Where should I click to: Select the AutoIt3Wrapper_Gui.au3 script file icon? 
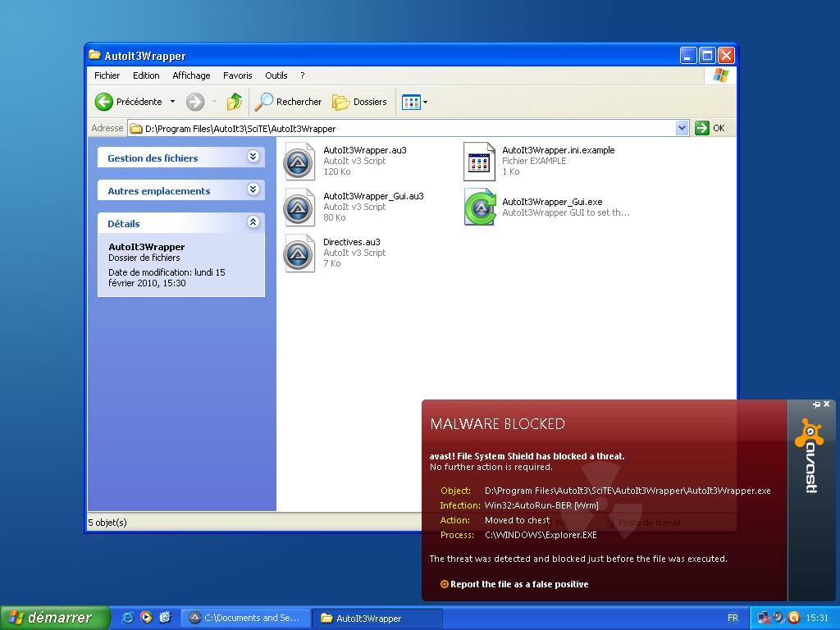[299, 208]
